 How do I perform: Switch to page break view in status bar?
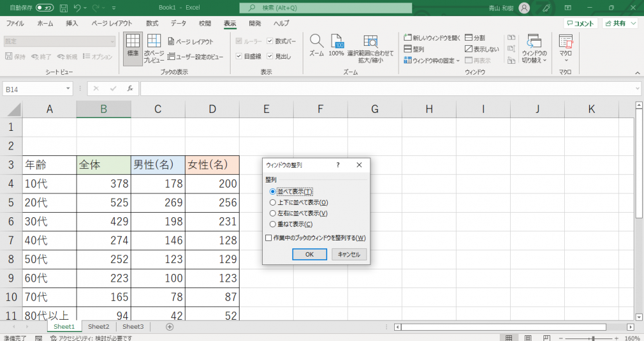547,338
